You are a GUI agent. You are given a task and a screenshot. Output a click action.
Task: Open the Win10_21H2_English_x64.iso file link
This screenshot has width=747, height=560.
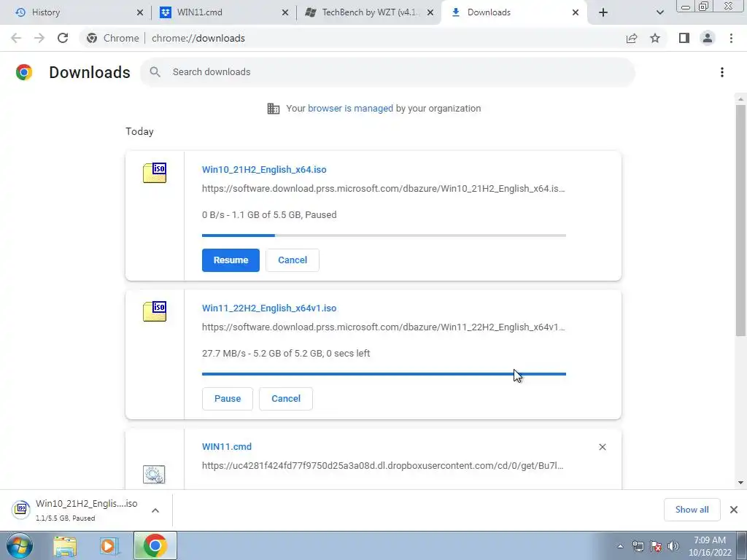click(x=264, y=169)
